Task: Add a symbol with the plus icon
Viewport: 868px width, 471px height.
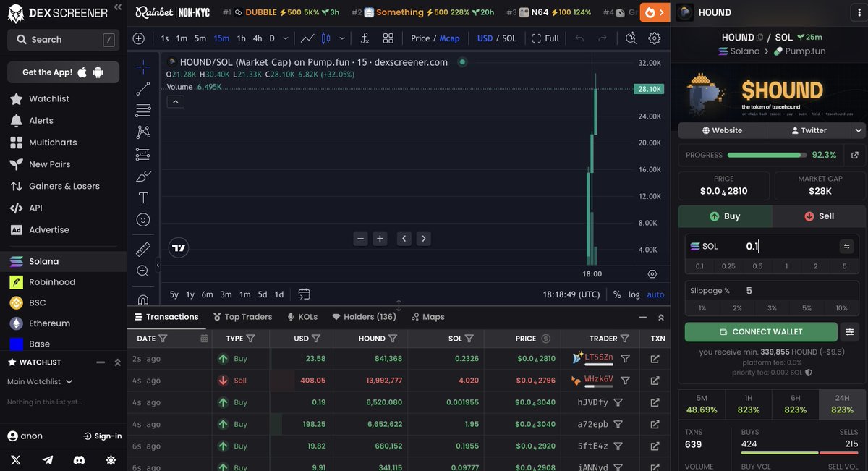Action: pos(139,38)
